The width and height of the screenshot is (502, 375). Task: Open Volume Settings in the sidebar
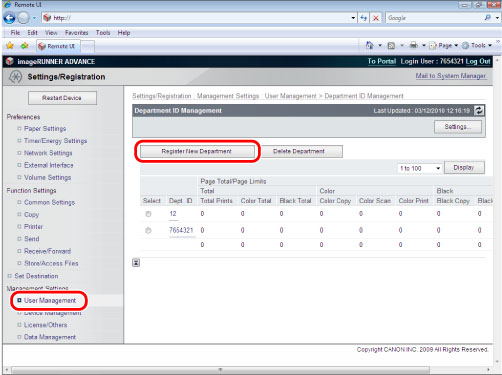click(x=47, y=178)
